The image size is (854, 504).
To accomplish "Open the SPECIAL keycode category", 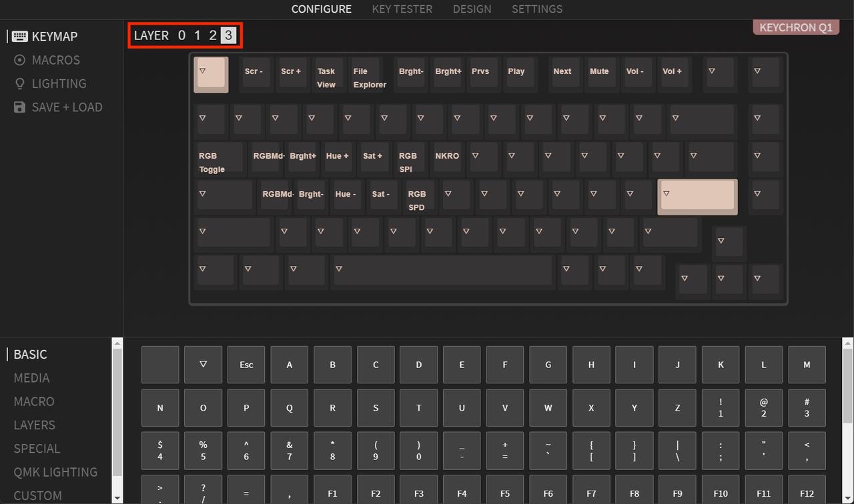I will coord(37,449).
